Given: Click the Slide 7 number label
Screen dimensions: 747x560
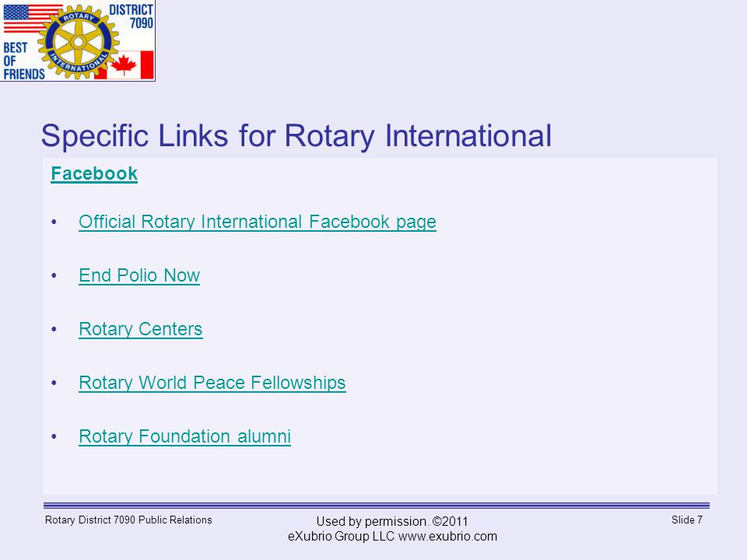Looking at the screenshot, I should 686,520.
